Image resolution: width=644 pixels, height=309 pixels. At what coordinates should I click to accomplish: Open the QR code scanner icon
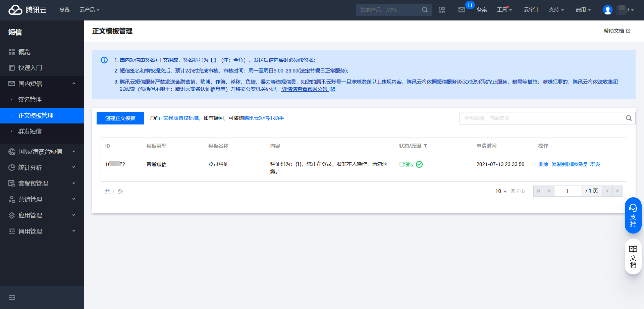coord(442,10)
